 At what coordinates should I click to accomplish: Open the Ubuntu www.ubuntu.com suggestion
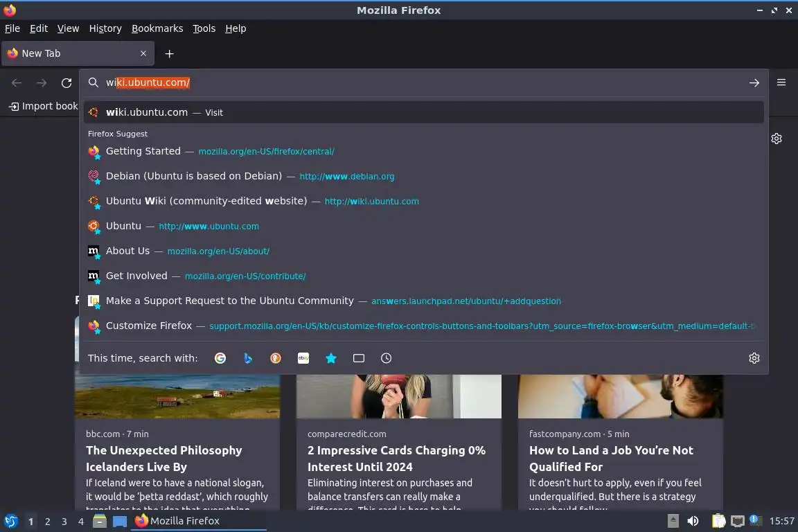point(423,226)
